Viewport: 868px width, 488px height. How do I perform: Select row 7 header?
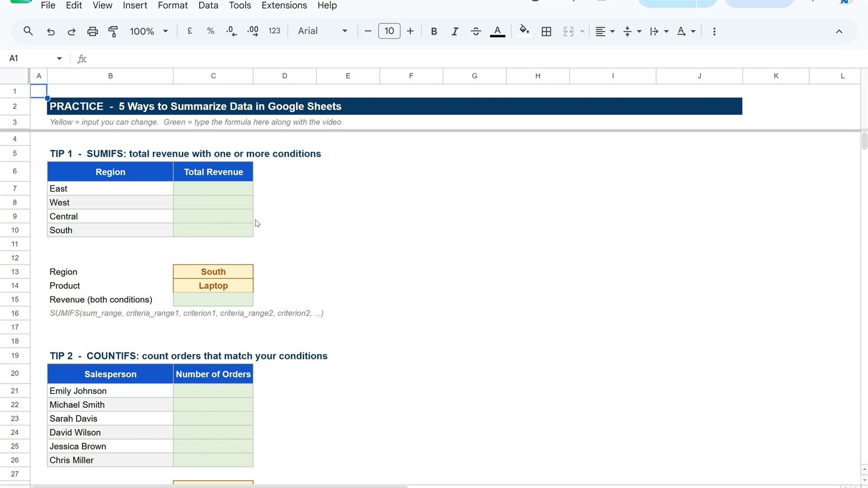15,188
